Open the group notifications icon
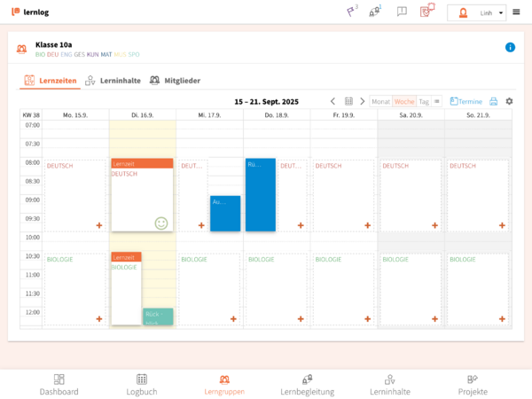The width and height of the screenshot is (532, 399). click(375, 12)
